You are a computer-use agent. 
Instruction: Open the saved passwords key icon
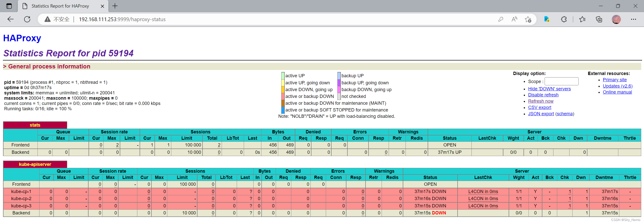501,19
